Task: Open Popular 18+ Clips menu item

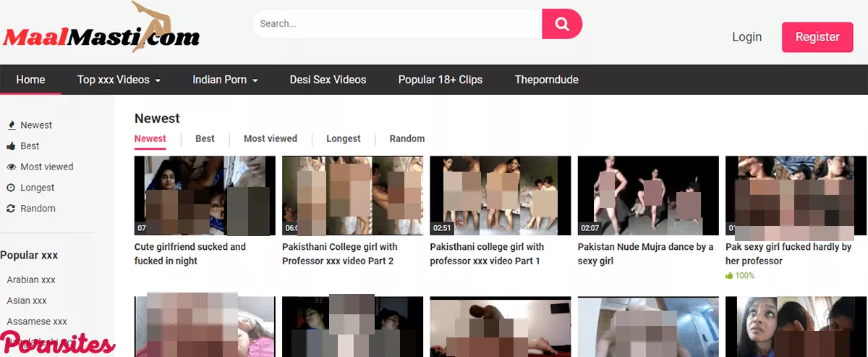Action: click(440, 80)
